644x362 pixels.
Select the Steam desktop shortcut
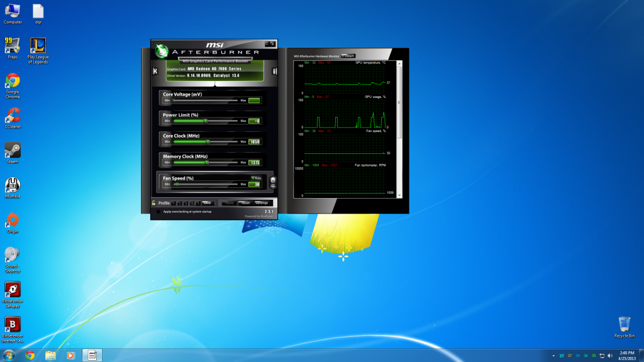[x=13, y=153]
